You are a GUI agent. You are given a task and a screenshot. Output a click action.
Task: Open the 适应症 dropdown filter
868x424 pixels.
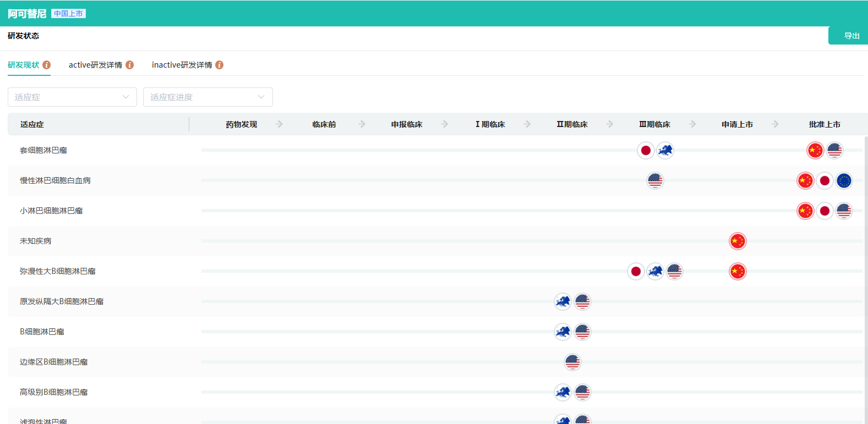(72, 97)
